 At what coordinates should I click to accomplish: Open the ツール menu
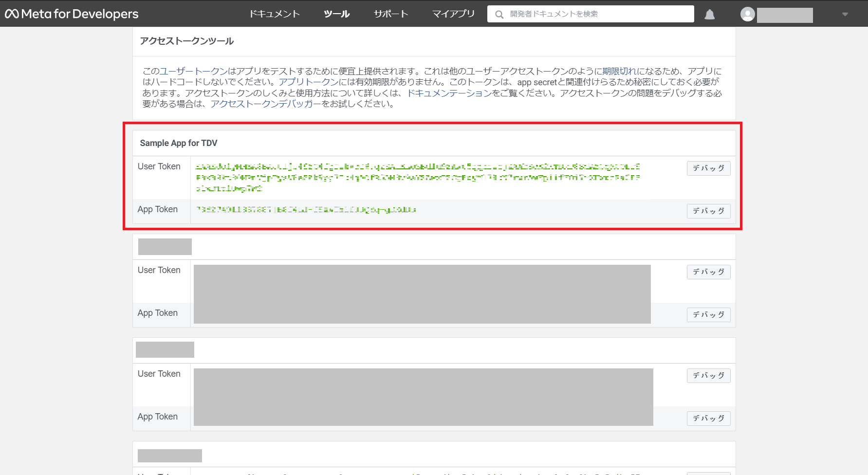point(337,14)
